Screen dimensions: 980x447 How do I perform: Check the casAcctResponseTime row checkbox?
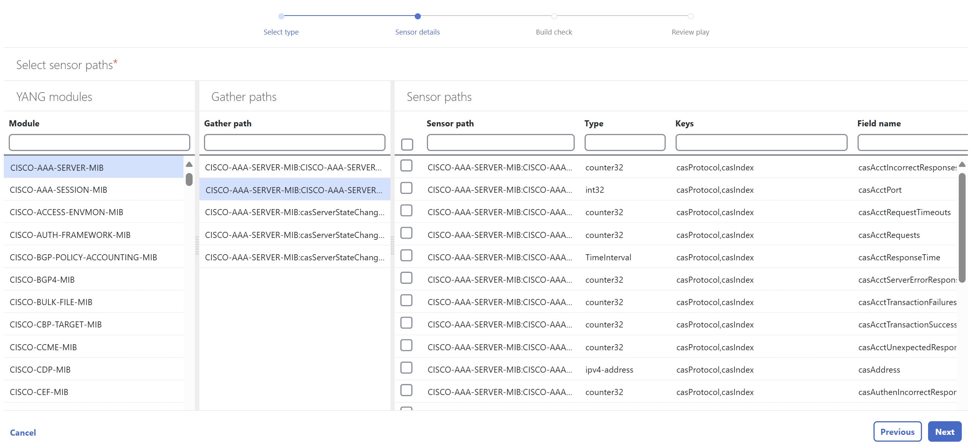pyautogui.click(x=406, y=255)
